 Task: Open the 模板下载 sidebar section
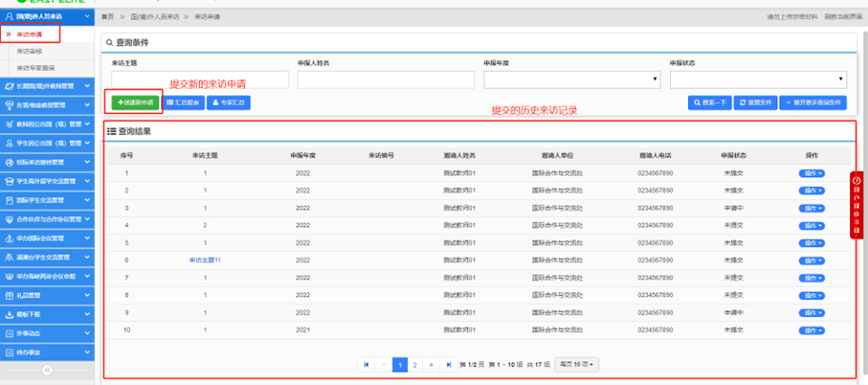48,314
